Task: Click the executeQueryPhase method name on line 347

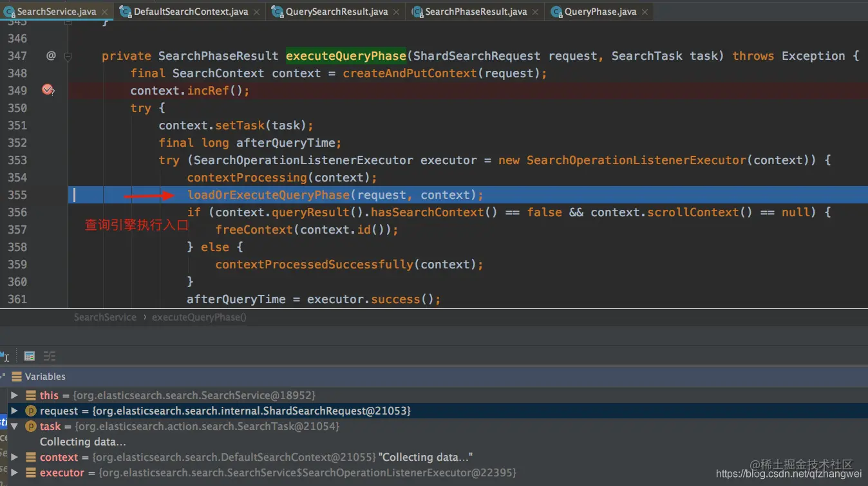Action: 346,56
